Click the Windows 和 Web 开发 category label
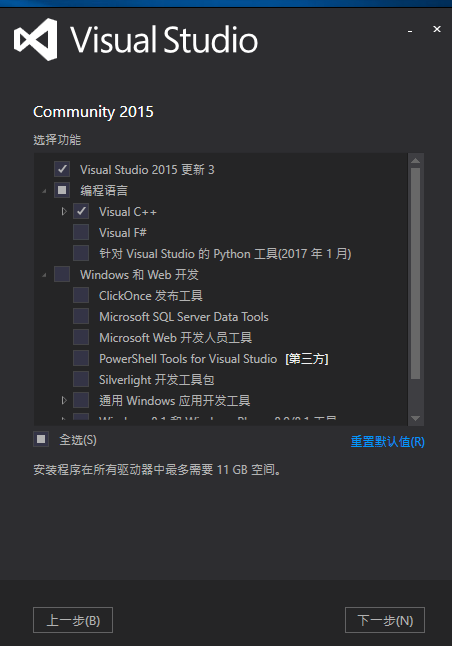This screenshot has width=453, height=646. [x=139, y=275]
